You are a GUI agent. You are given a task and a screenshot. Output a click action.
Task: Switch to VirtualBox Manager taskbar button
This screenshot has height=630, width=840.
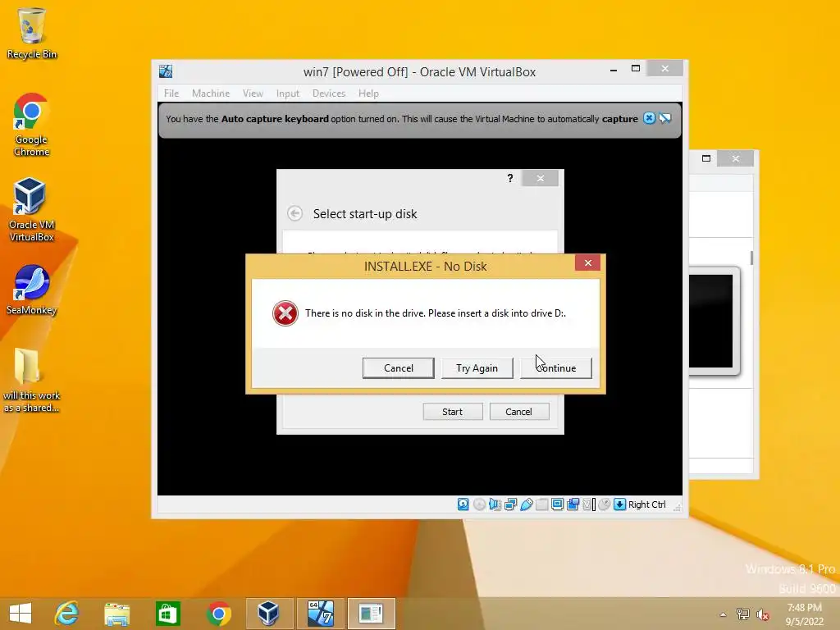269,614
